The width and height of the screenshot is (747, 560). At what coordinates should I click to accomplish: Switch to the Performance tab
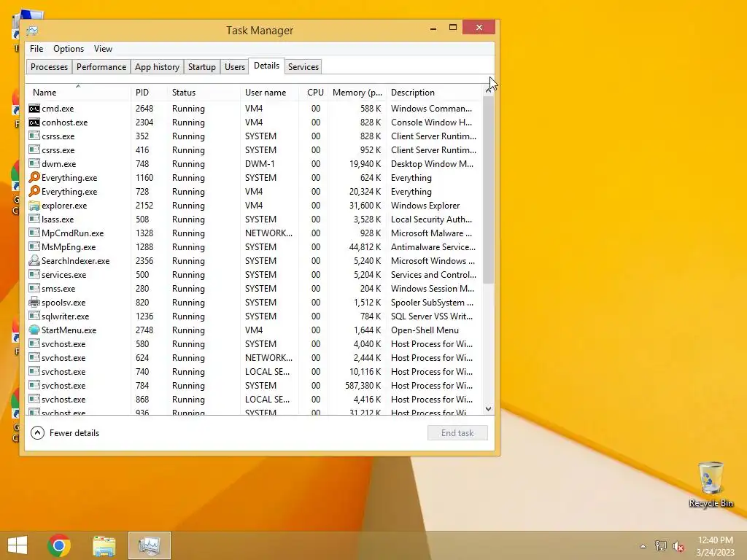[101, 66]
